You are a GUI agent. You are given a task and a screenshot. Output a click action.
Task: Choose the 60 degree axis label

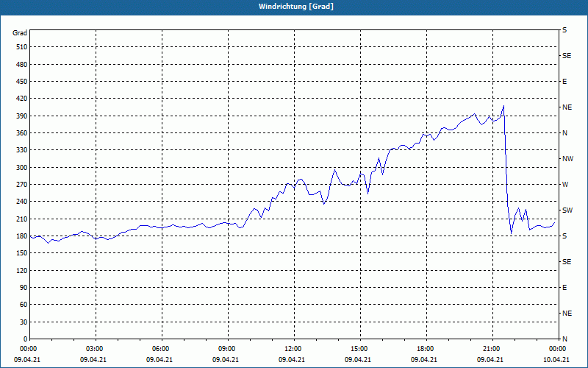click(24, 305)
